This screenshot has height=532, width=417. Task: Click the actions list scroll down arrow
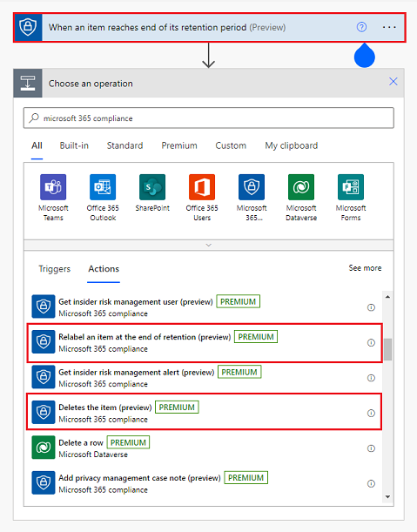pyautogui.click(x=387, y=497)
